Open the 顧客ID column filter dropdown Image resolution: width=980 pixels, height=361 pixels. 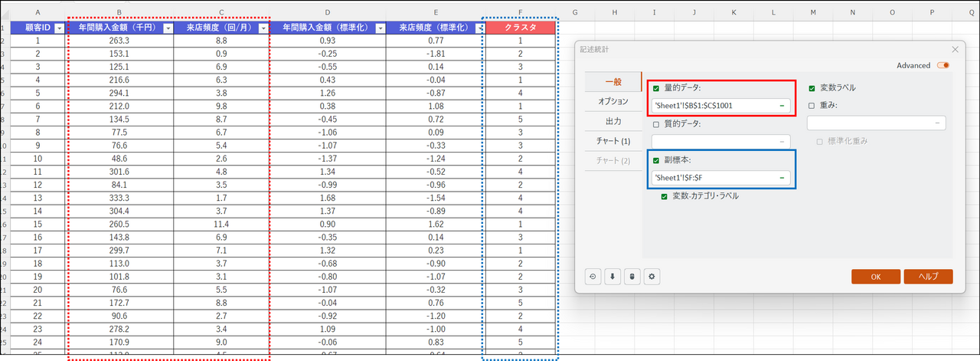(59, 28)
